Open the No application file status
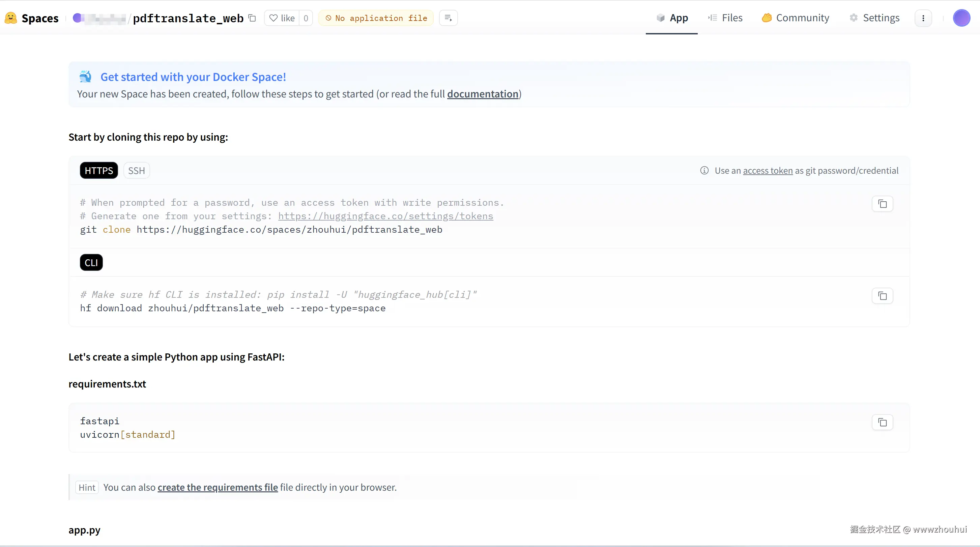The width and height of the screenshot is (980, 547). [376, 18]
